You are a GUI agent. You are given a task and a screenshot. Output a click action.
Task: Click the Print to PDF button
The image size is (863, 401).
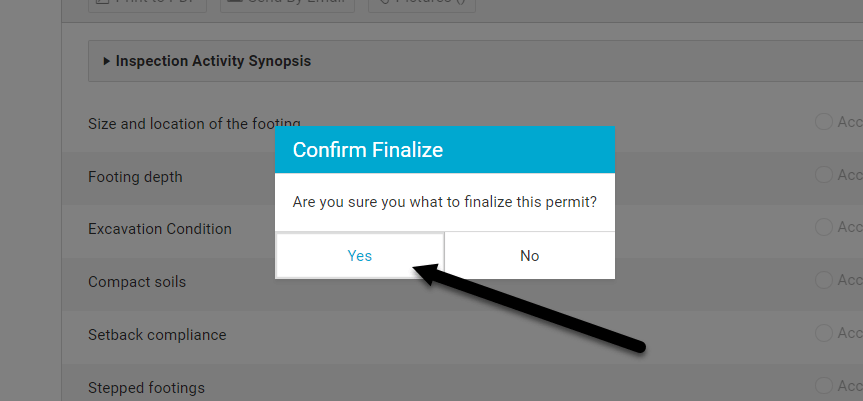click(x=148, y=2)
